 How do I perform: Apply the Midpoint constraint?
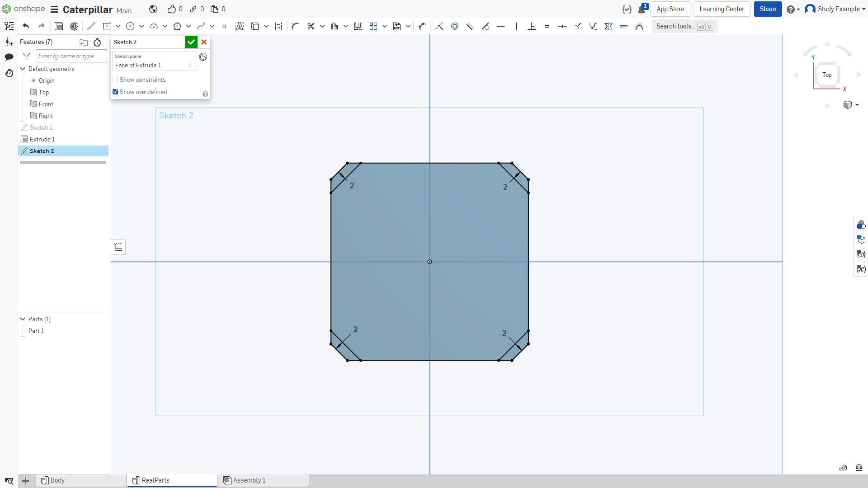[x=562, y=26]
